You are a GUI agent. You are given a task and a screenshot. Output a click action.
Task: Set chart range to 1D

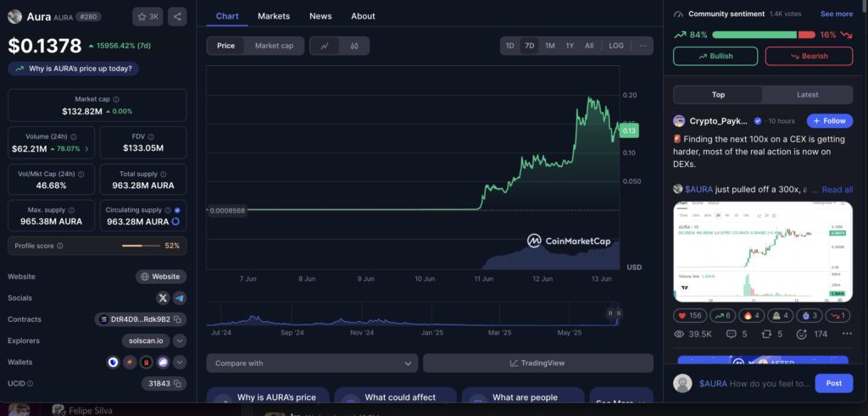click(x=509, y=46)
